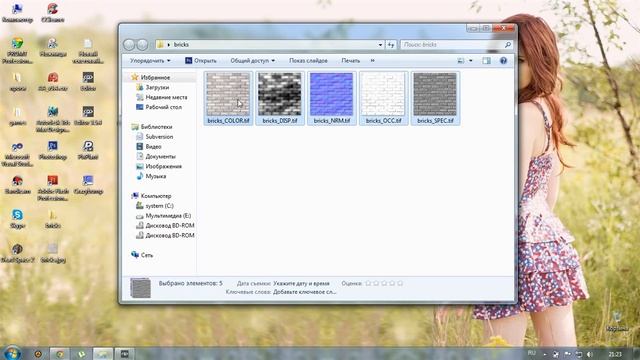This screenshot has width=640, height=360.
Task: Select Библиотеки in the navigation pane
Action: click(156, 127)
